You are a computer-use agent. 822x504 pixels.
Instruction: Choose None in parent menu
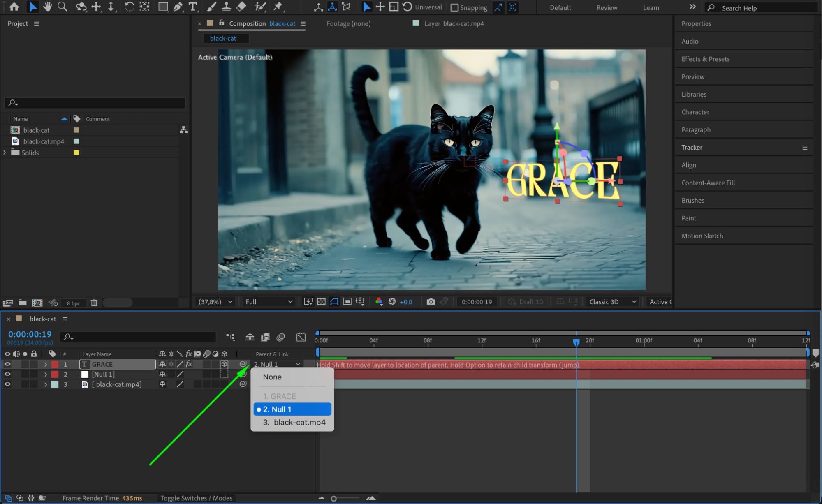click(272, 377)
